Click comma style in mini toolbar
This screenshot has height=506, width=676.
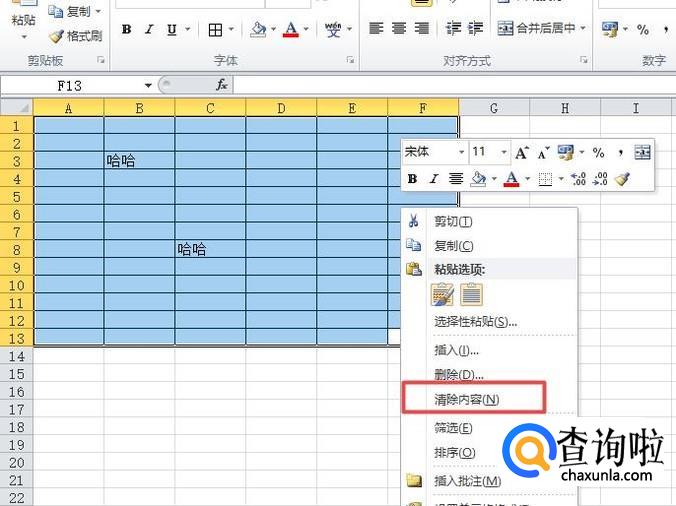coord(620,152)
